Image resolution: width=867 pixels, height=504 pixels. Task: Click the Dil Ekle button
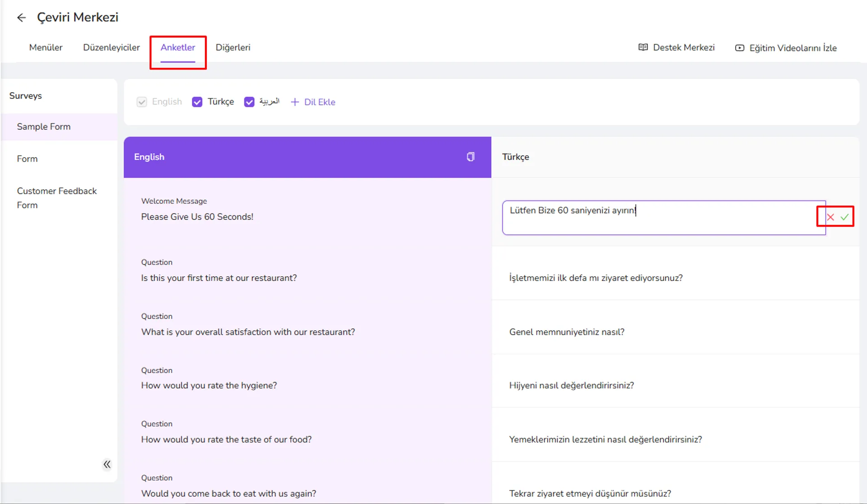(x=313, y=102)
